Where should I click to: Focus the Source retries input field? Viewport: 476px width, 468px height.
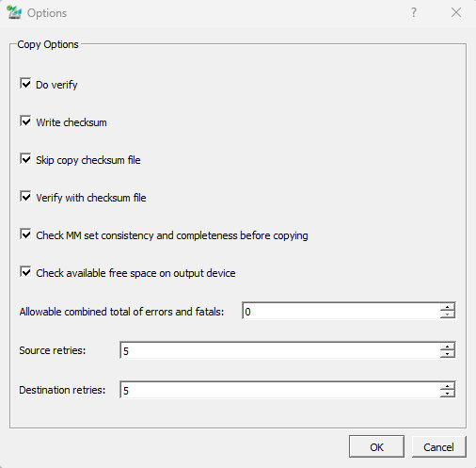click(280, 350)
